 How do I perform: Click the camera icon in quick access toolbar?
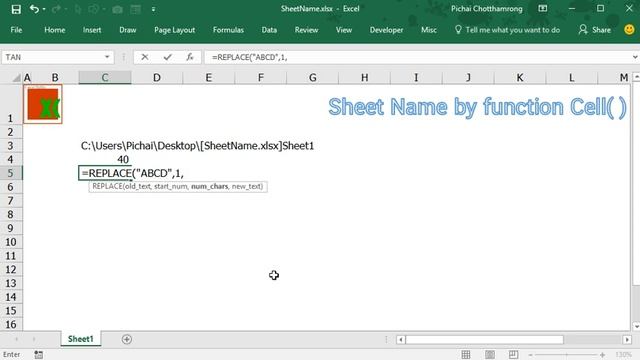tap(118, 9)
